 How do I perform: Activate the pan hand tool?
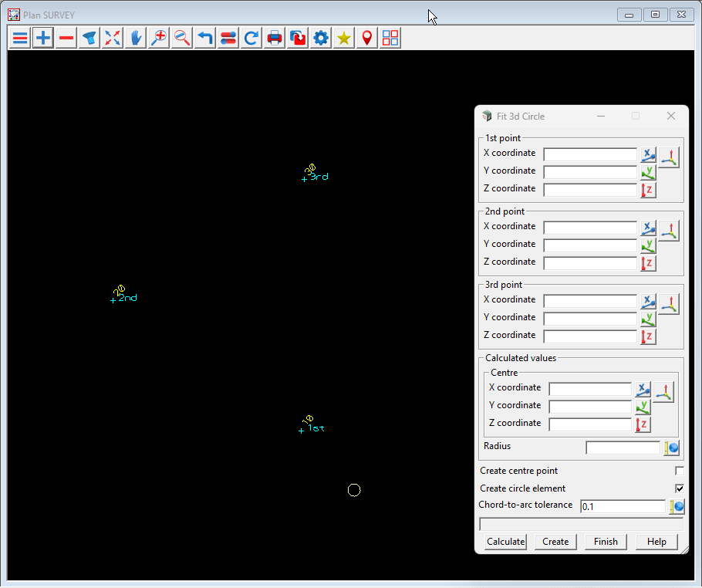[x=136, y=38]
